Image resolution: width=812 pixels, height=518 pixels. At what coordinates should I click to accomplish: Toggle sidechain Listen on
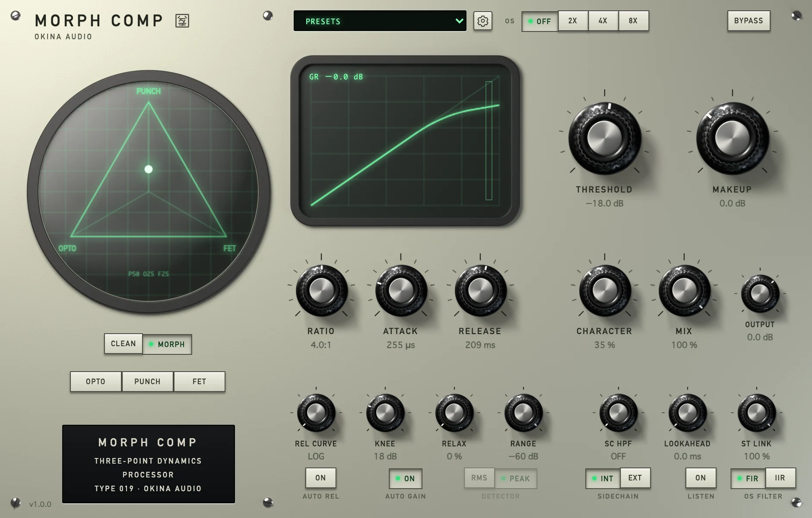click(701, 478)
